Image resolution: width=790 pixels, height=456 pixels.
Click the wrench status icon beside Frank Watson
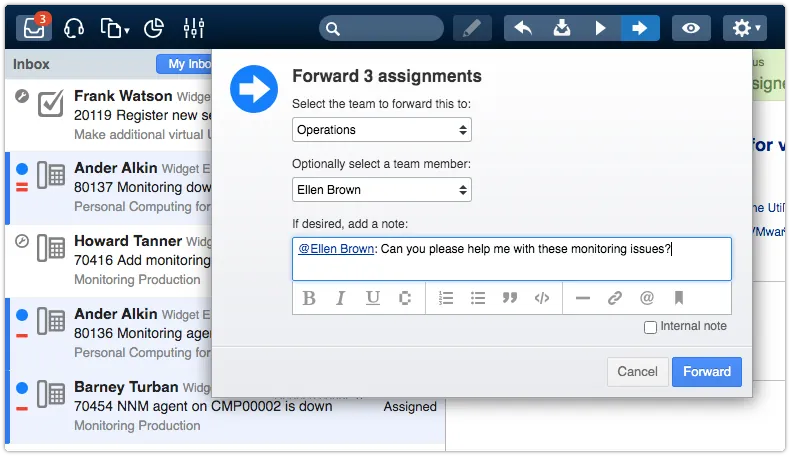click(x=22, y=96)
